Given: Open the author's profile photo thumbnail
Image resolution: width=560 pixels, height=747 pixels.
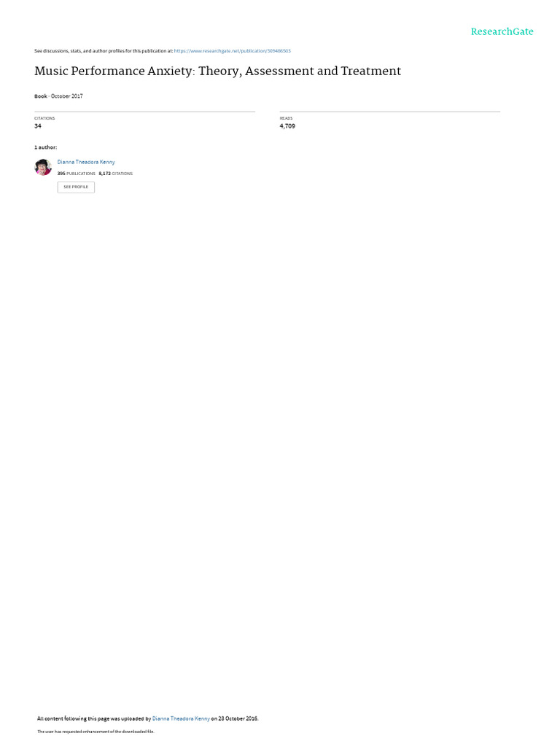Looking at the screenshot, I should tap(43, 167).
